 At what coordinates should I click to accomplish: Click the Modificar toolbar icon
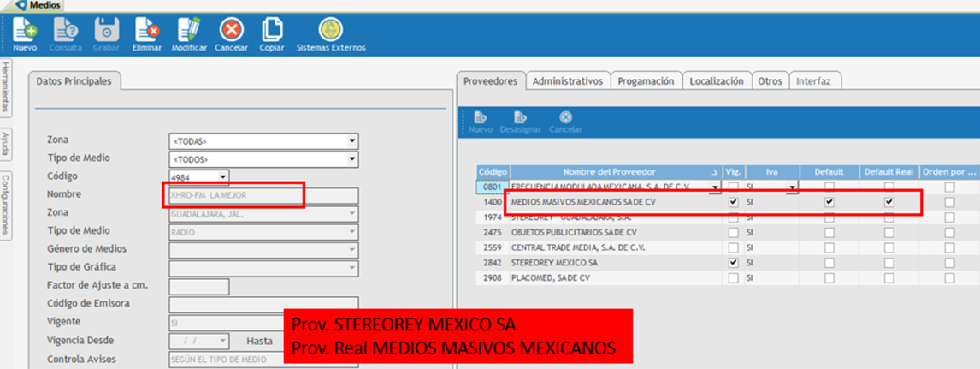(189, 29)
